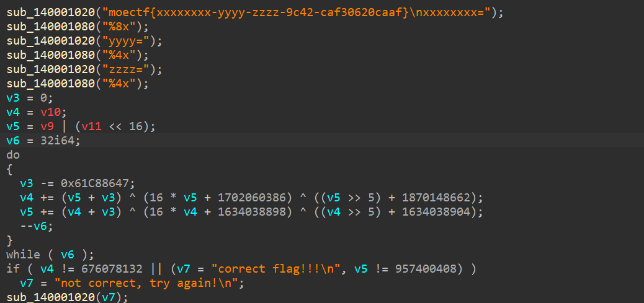The height and width of the screenshot is (303, 644).
Task: Click the v9 variable in v5 assignment
Action: (x=47, y=126)
